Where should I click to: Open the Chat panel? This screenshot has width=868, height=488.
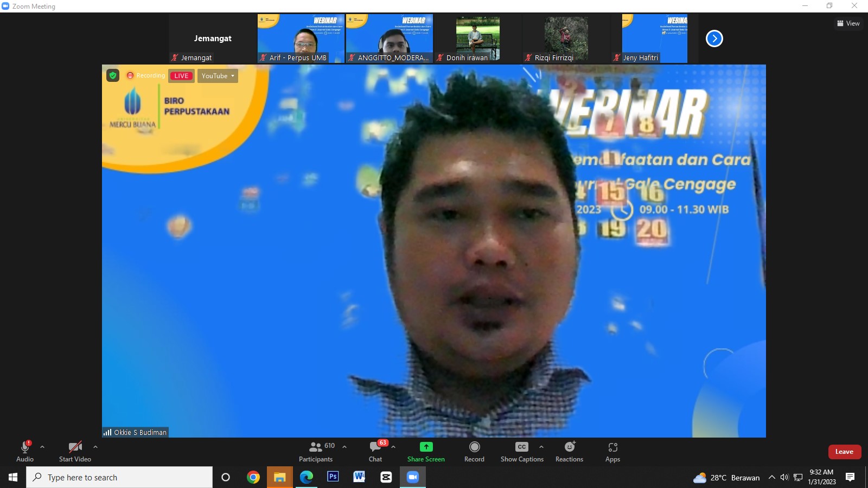click(375, 451)
